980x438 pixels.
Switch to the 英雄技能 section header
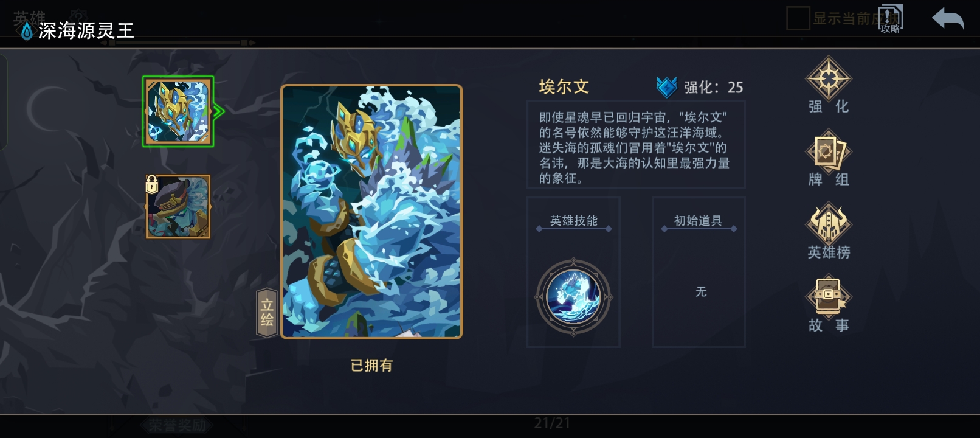tap(574, 221)
